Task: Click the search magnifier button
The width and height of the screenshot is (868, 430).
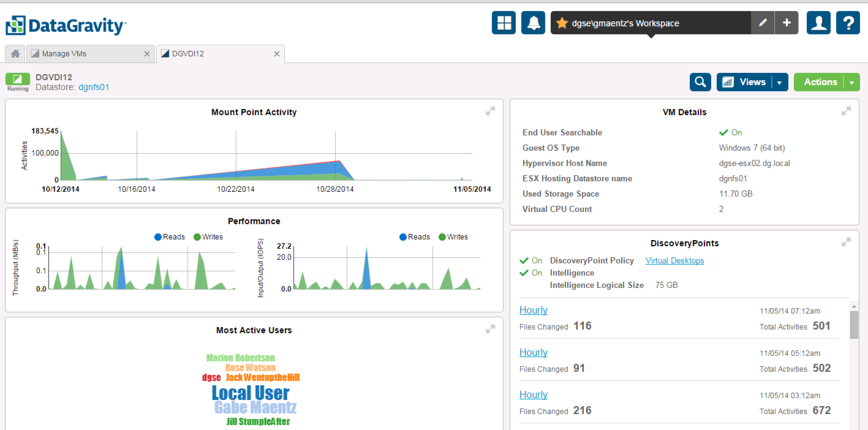Action: (700, 82)
